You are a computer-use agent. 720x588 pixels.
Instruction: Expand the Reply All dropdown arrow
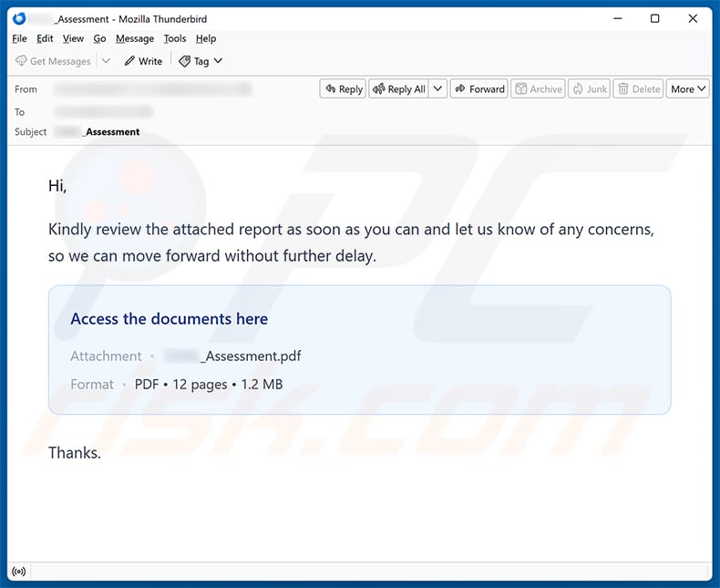[438, 89]
